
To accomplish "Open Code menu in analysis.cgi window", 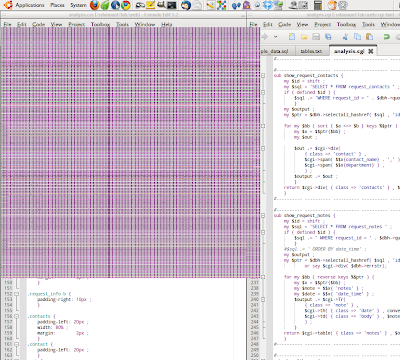I will pos(284,24).
